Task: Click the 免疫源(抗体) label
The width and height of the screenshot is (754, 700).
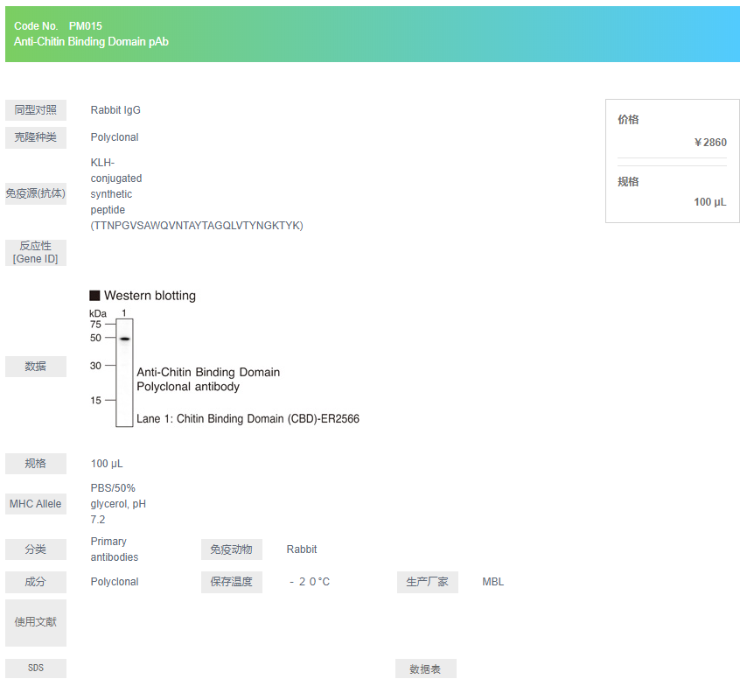Action: coord(36,193)
